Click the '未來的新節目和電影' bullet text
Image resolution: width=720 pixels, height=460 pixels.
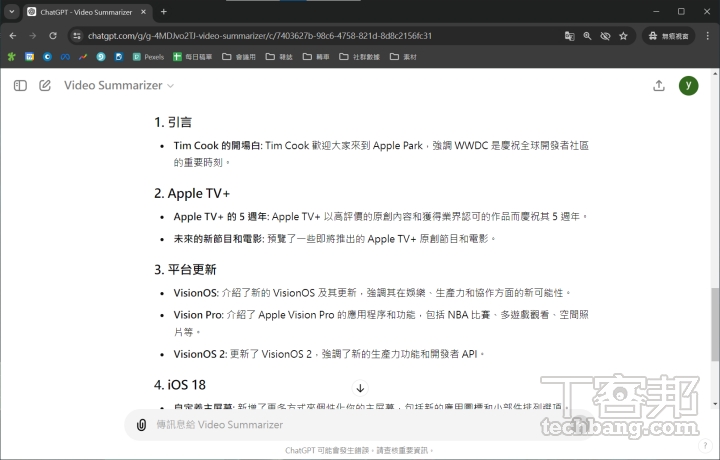point(218,239)
